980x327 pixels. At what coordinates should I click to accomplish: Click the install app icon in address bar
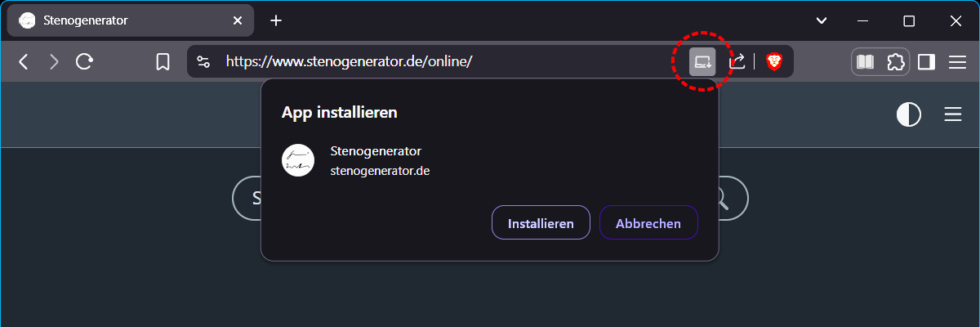(x=702, y=61)
